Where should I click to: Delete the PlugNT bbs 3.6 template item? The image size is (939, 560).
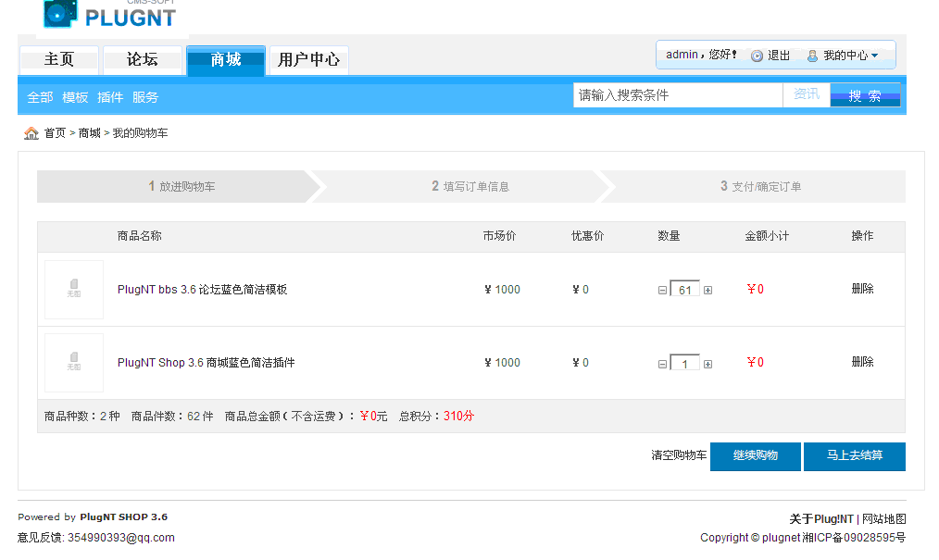862,289
